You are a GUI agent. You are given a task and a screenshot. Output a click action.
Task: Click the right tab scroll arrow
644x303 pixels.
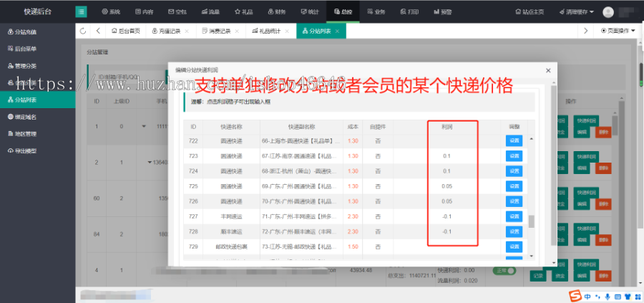[585, 31]
